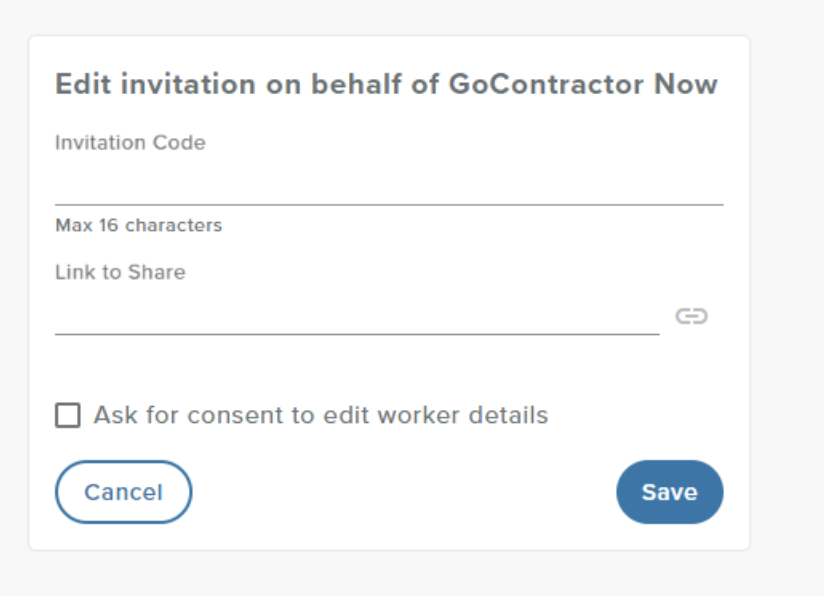The image size is (824, 596).
Task: Save the invitation on behalf of GoContractor Now
Action: (669, 491)
